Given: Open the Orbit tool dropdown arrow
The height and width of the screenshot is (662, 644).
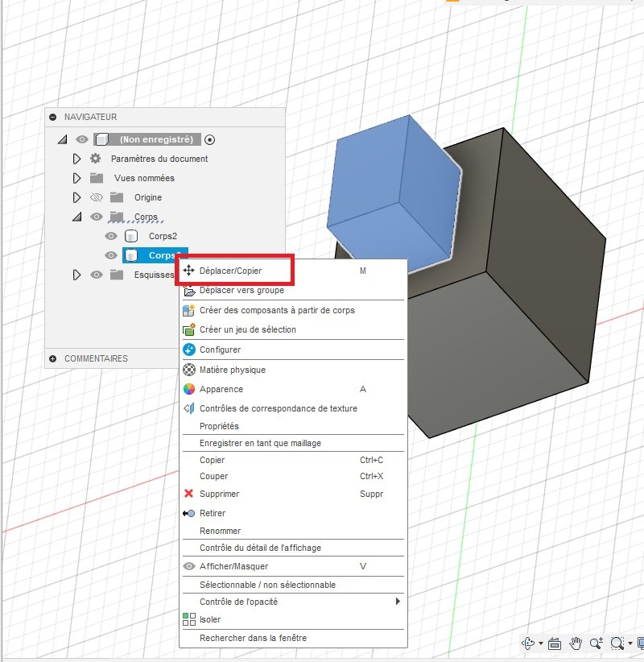Looking at the screenshot, I should point(541,643).
